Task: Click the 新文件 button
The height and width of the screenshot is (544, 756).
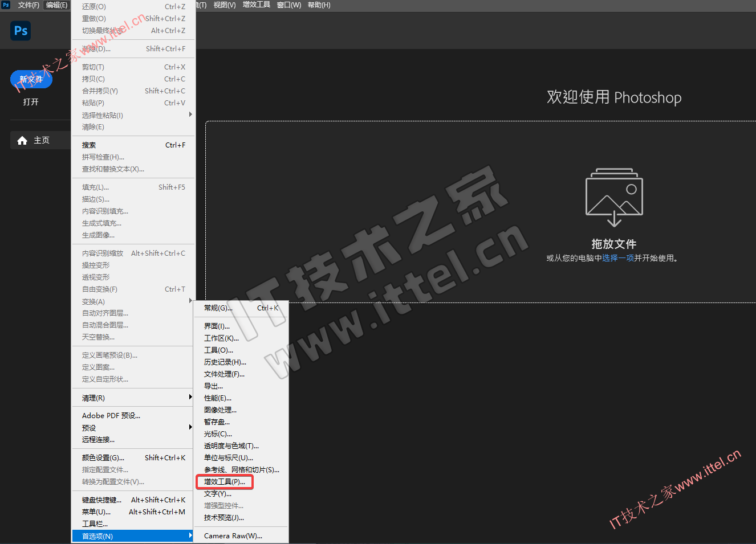Action: pyautogui.click(x=31, y=79)
